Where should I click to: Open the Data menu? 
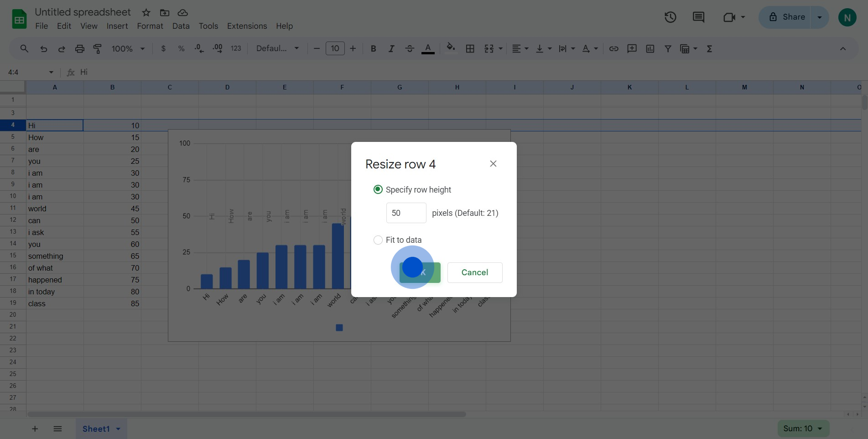(x=181, y=26)
